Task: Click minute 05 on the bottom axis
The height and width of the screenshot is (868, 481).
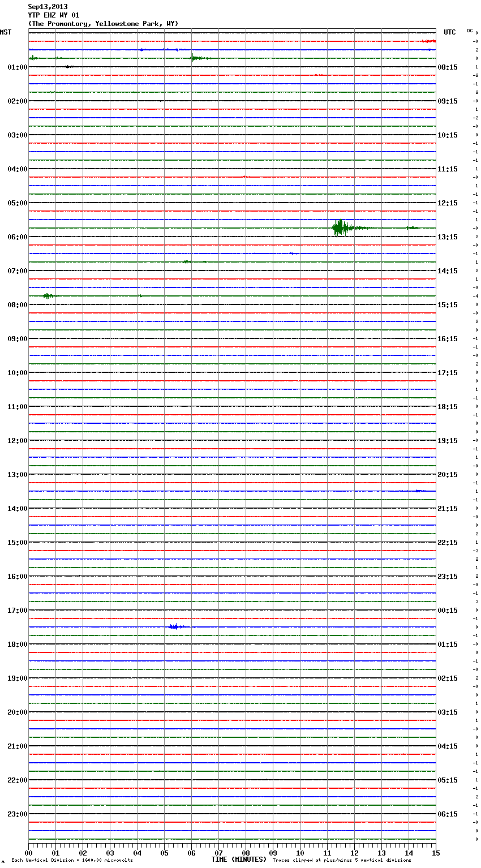Action: [x=164, y=853]
